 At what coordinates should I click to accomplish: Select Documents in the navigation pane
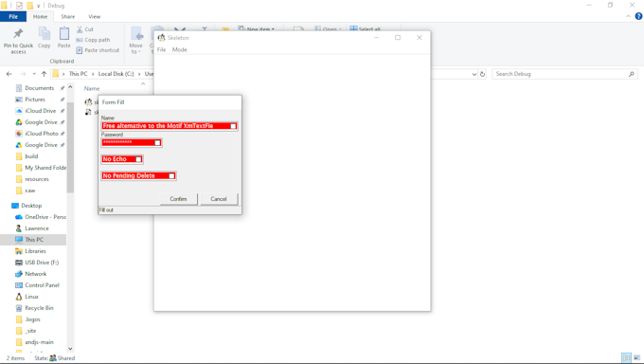[x=40, y=88]
